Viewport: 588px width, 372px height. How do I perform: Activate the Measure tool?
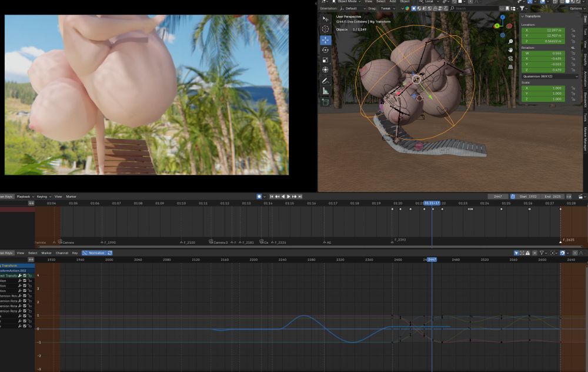[326, 91]
